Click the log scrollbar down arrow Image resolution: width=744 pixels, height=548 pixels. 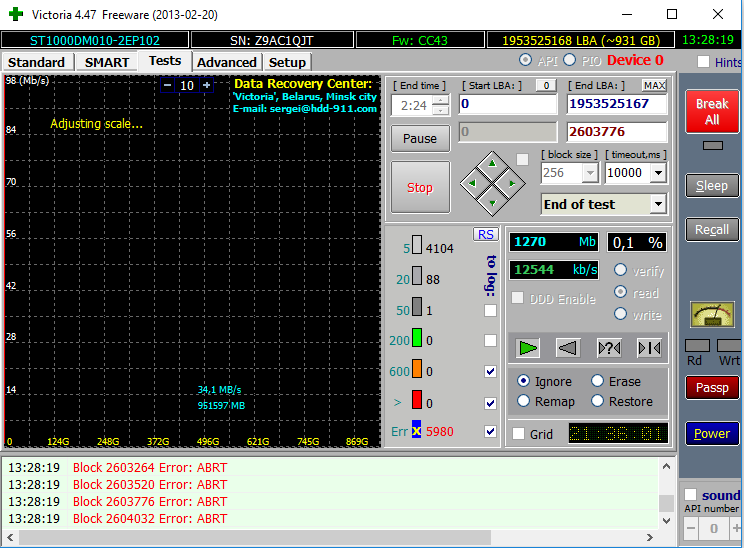point(666,520)
